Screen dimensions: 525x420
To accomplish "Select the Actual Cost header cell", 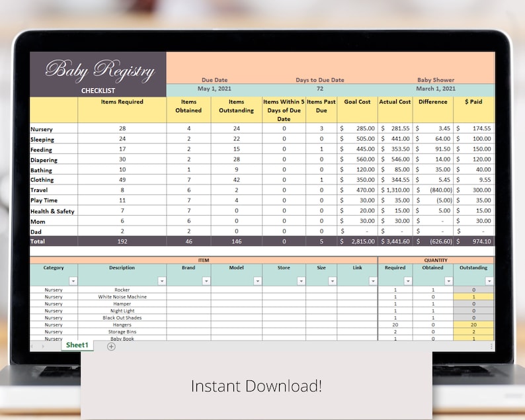I will tap(395, 110).
